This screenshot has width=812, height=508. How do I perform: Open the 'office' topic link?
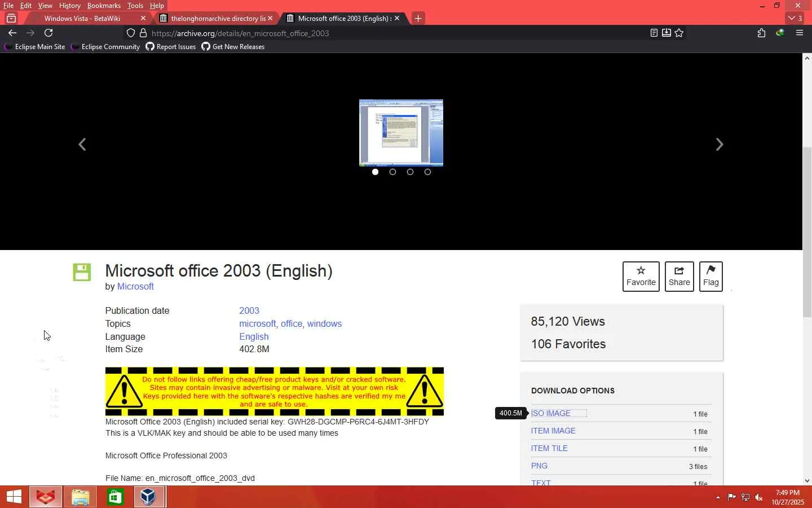click(292, 324)
